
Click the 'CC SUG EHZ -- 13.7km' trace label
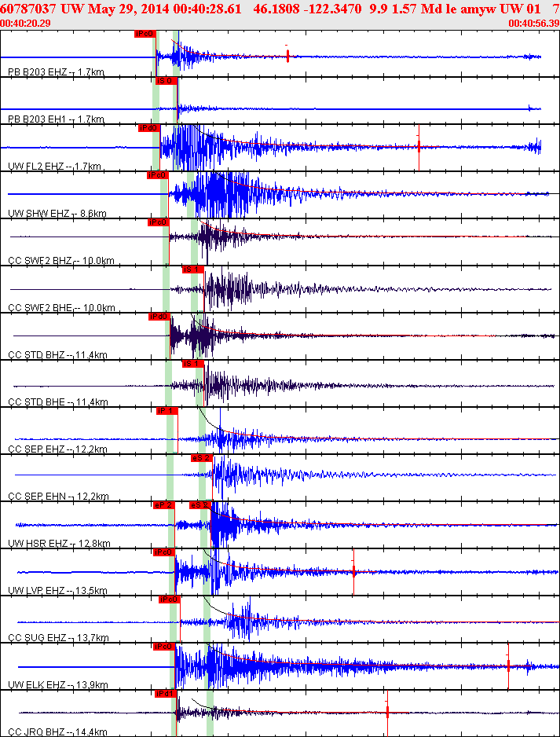59,638
